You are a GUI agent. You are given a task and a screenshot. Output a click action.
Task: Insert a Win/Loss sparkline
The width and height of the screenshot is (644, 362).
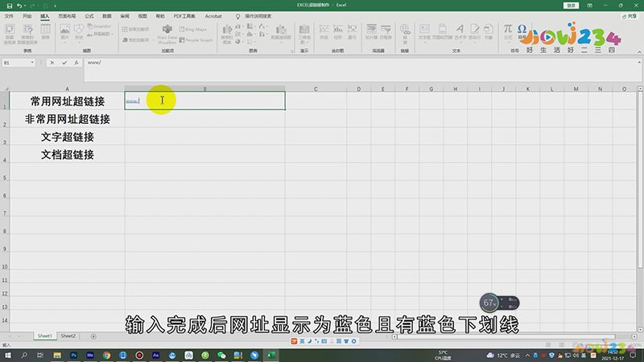click(353, 32)
